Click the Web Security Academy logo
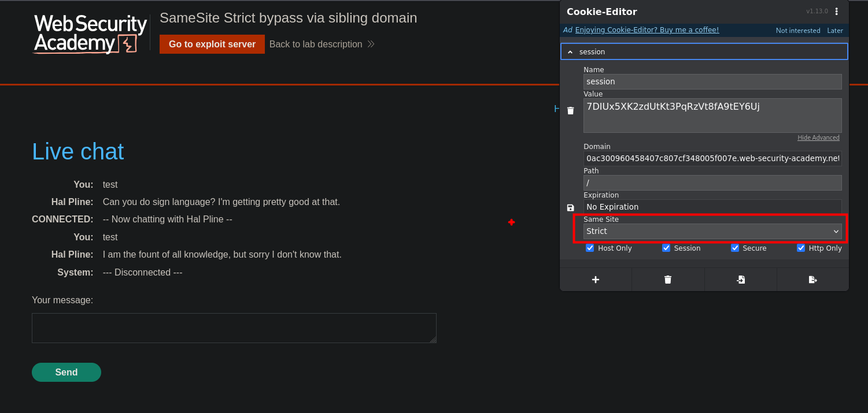 90,34
